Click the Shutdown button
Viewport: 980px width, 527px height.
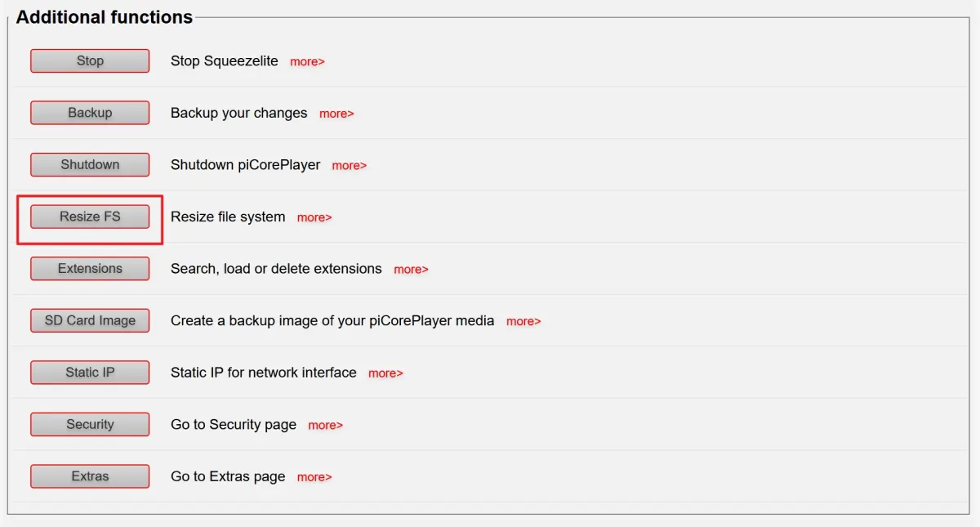[90, 165]
